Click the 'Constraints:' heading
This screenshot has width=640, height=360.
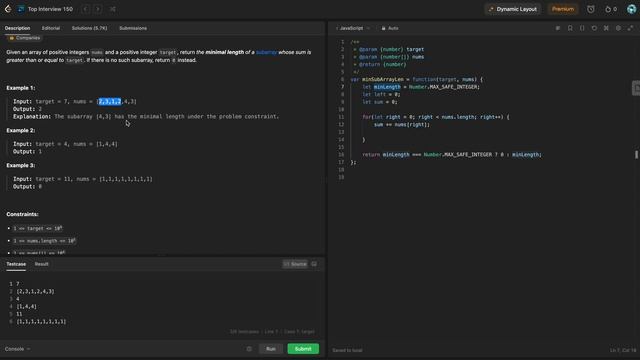22,214
